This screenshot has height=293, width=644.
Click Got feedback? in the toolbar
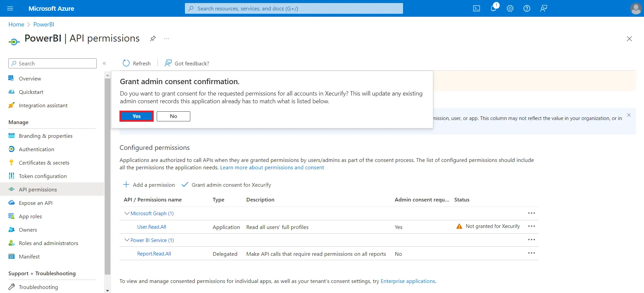pos(187,63)
